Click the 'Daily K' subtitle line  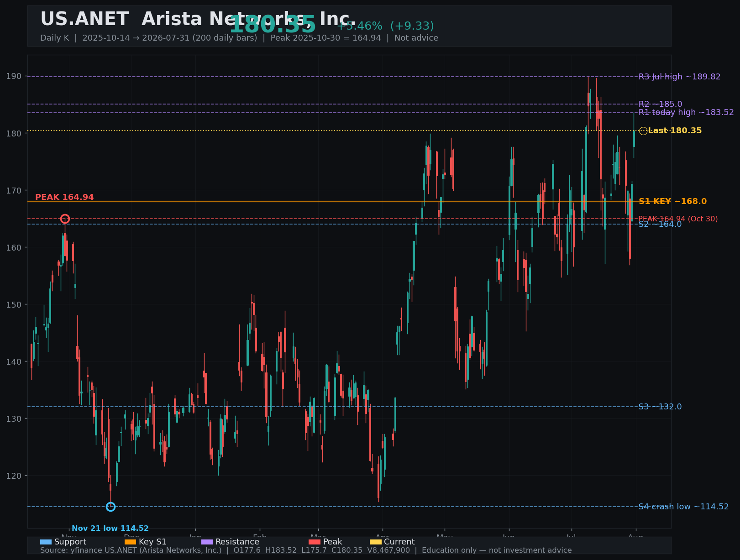(x=239, y=38)
